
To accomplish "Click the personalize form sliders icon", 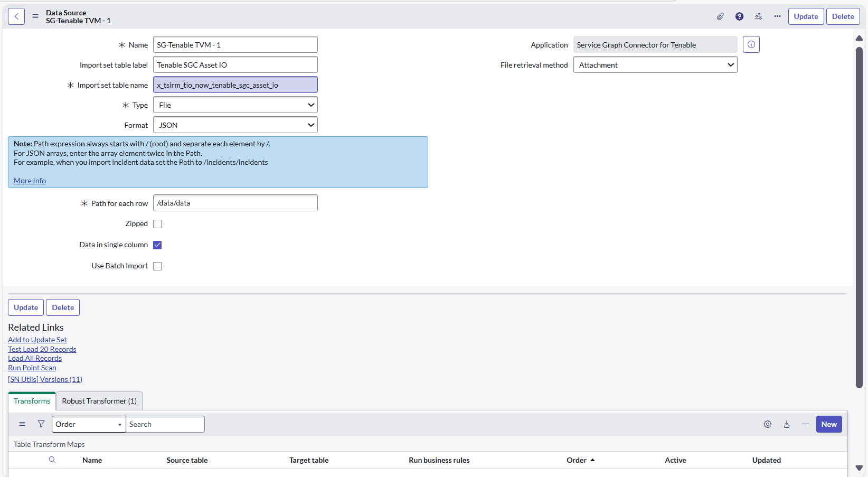I will [x=758, y=16].
